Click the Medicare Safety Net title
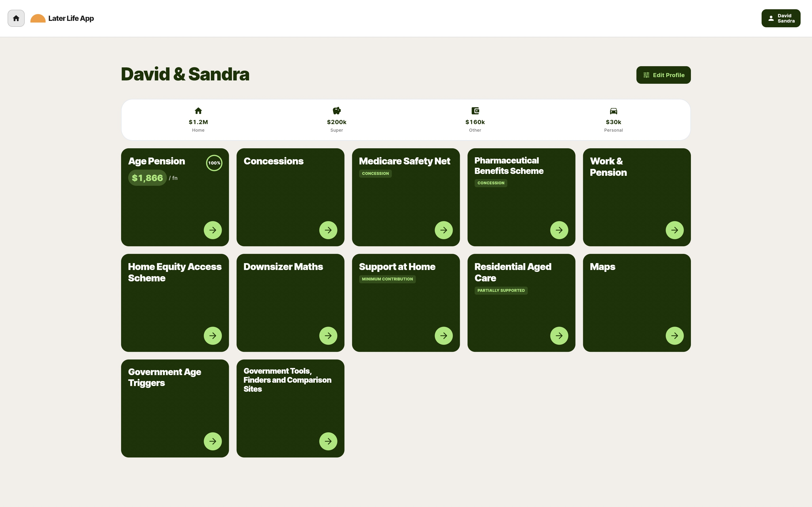The image size is (812, 507). click(404, 161)
